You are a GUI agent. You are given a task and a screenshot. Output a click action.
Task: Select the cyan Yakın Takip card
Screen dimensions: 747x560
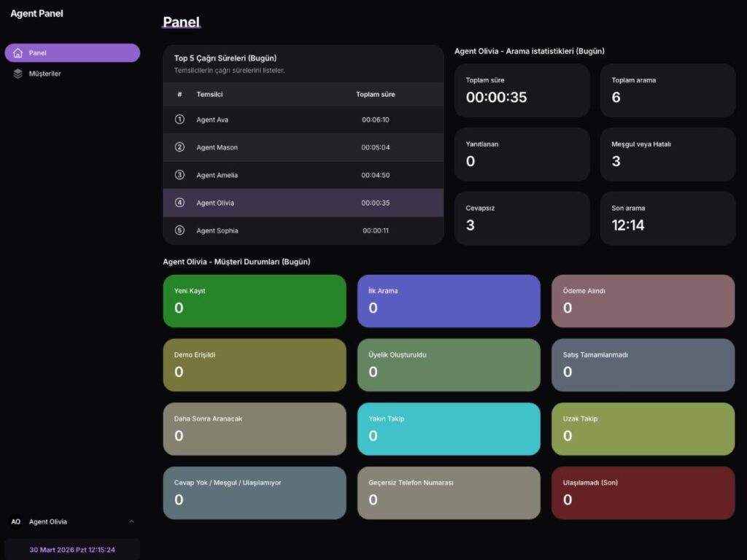pyautogui.click(x=449, y=429)
